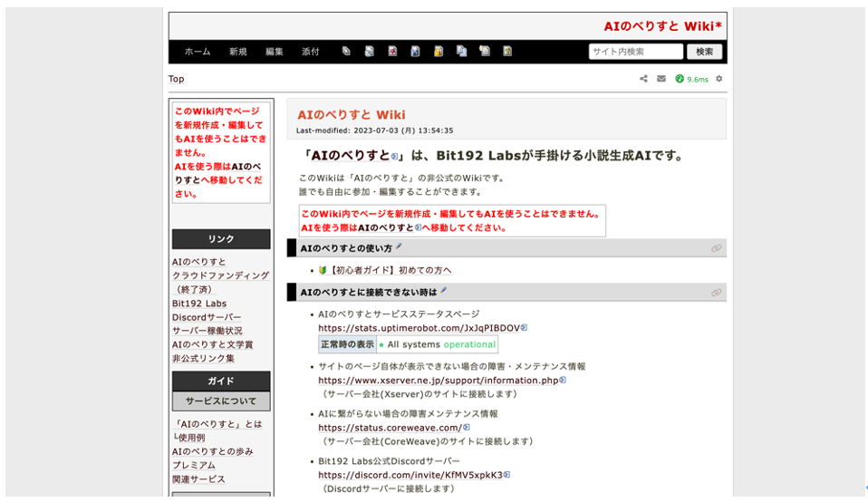868x502 pixels.
Task: Open the Discordサーバー sidebar link
Action: 207,317
